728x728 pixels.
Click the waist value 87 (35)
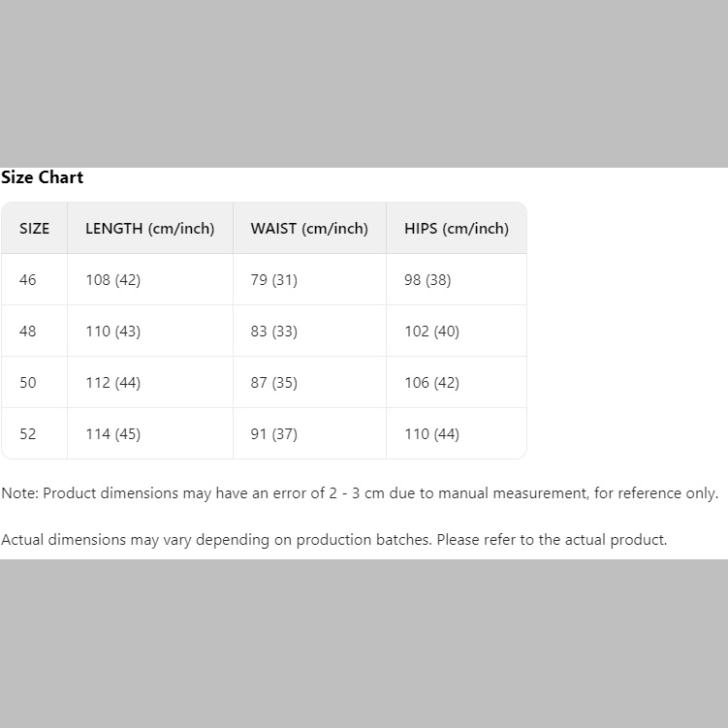point(273,383)
